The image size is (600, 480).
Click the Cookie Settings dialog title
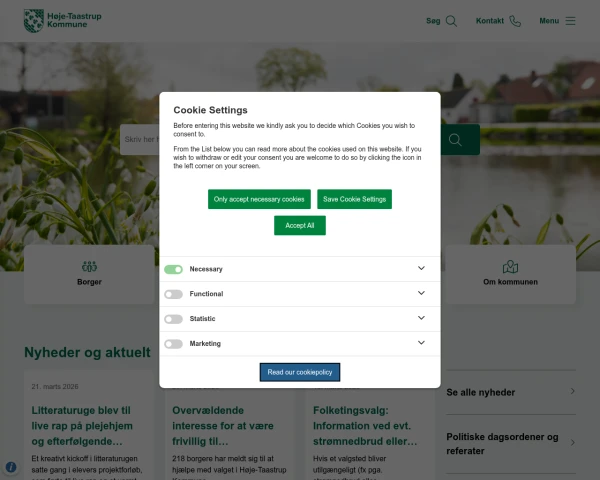click(210, 110)
